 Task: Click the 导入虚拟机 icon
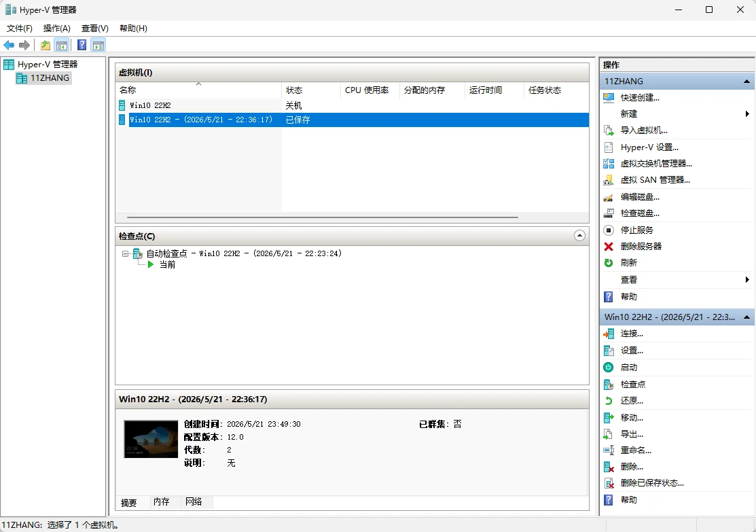[609, 130]
